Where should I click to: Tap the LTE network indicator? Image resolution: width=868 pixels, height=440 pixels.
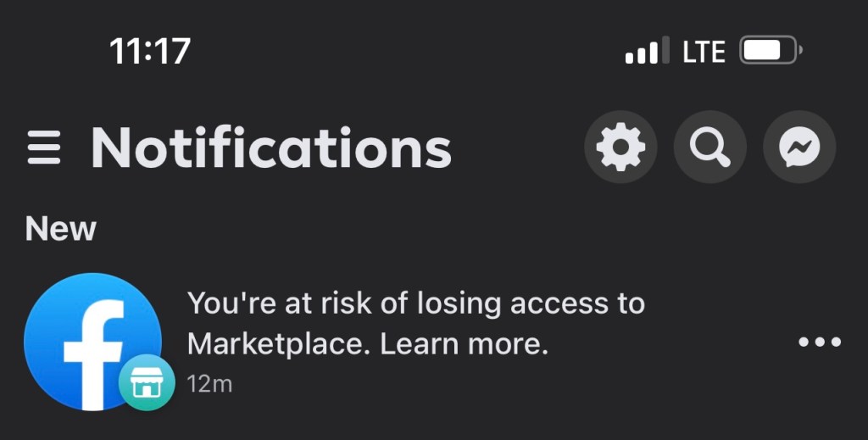[704, 52]
